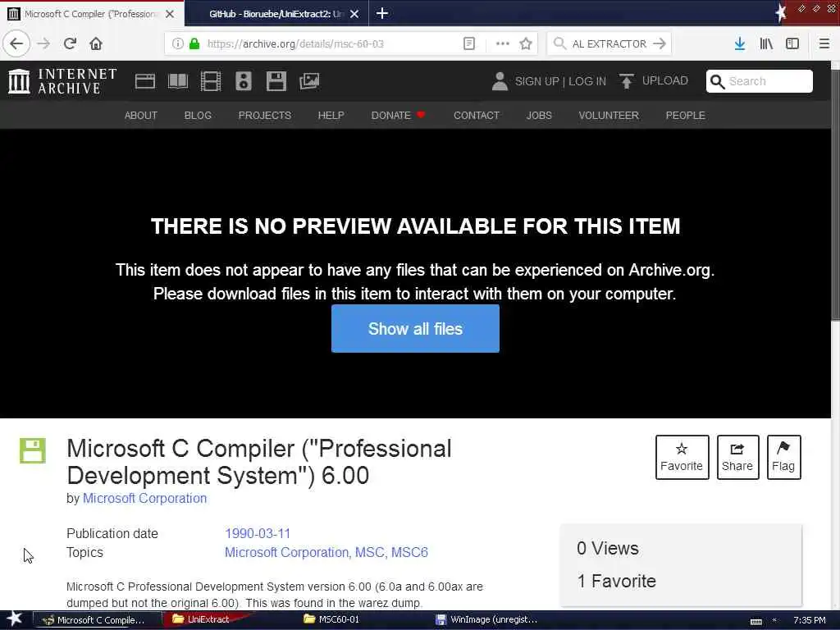Click the Share button
Viewport: 840px width, 630px height.
(x=737, y=457)
